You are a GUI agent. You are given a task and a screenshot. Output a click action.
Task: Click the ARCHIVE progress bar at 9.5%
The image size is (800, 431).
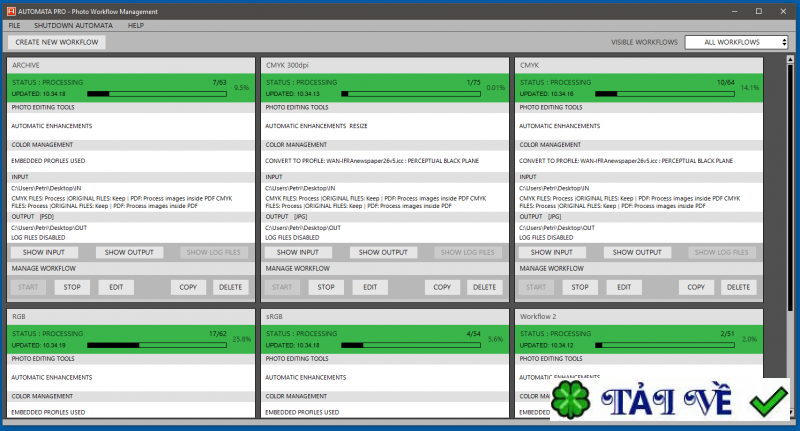(157, 94)
